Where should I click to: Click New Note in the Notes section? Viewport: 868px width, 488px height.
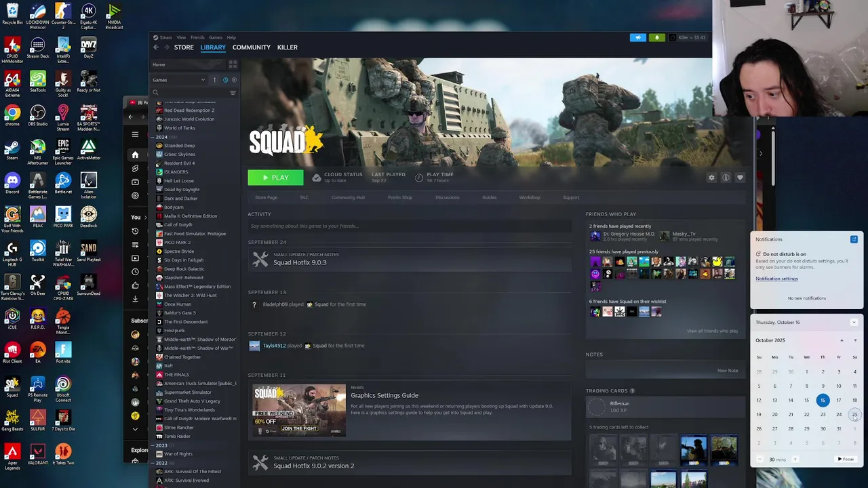coord(728,371)
